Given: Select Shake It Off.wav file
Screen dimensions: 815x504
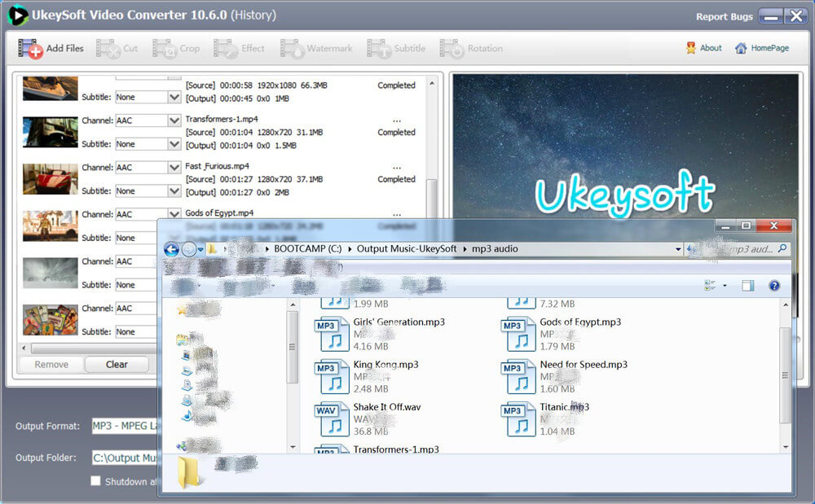Looking at the screenshot, I should [368, 419].
